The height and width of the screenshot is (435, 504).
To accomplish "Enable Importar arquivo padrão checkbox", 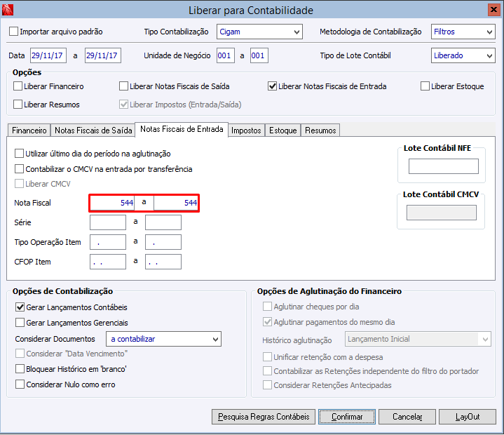I will click(x=14, y=32).
